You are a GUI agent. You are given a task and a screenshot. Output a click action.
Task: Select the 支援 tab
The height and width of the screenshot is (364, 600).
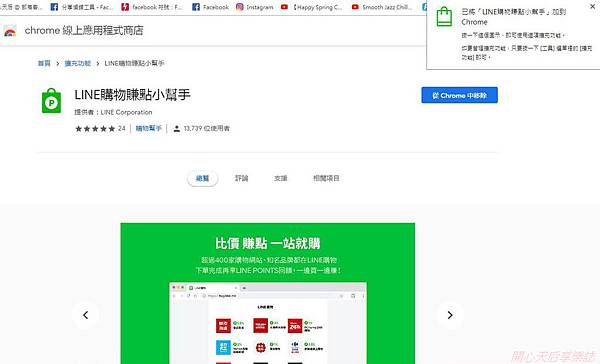[280, 178]
